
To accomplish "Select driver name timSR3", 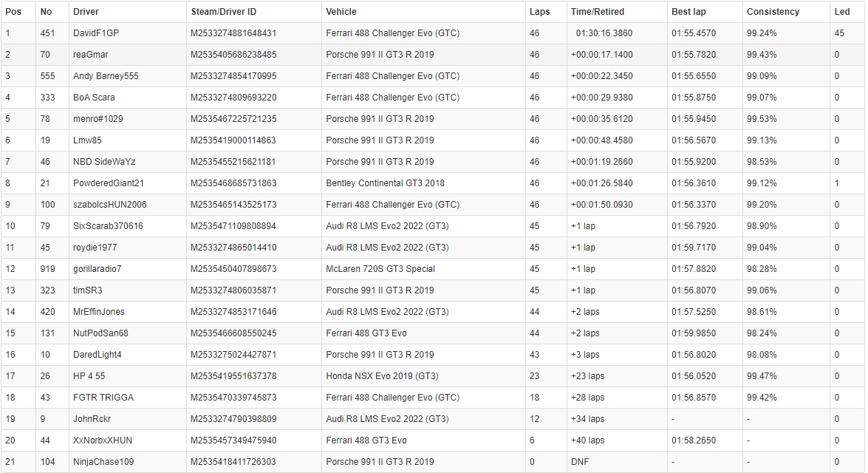I will [87, 290].
